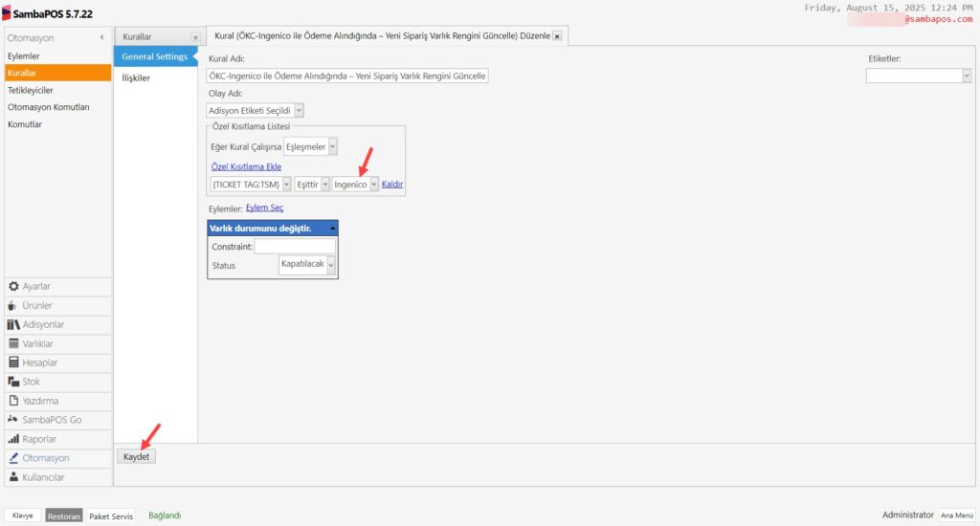Open the General Settings section

tap(154, 56)
